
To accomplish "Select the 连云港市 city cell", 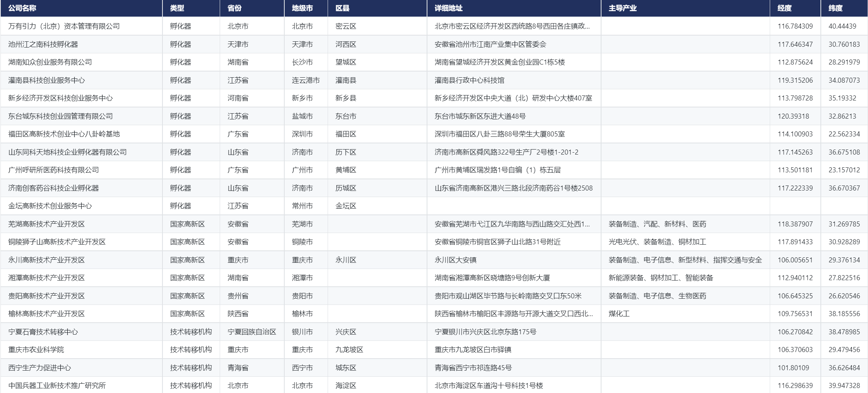I will pyautogui.click(x=306, y=80).
